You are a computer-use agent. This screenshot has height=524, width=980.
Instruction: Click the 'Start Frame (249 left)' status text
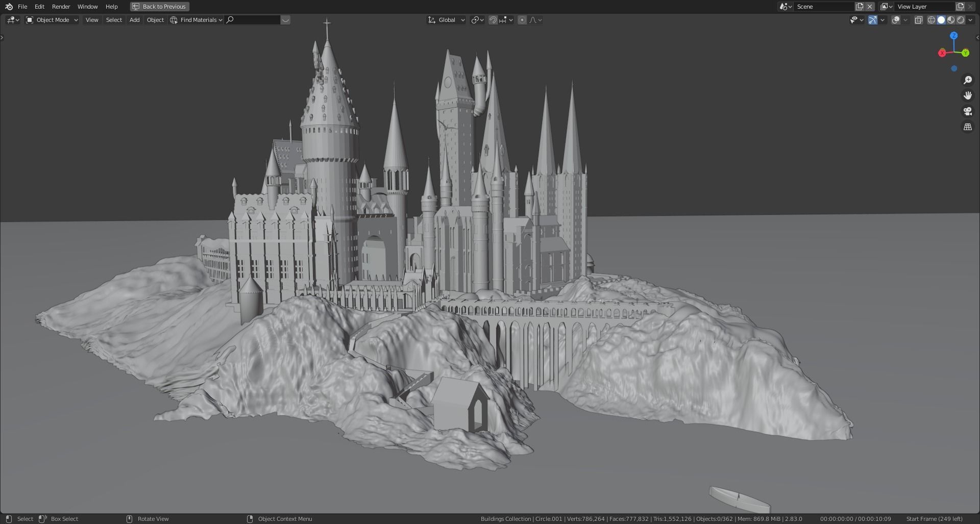pyautogui.click(x=934, y=519)
